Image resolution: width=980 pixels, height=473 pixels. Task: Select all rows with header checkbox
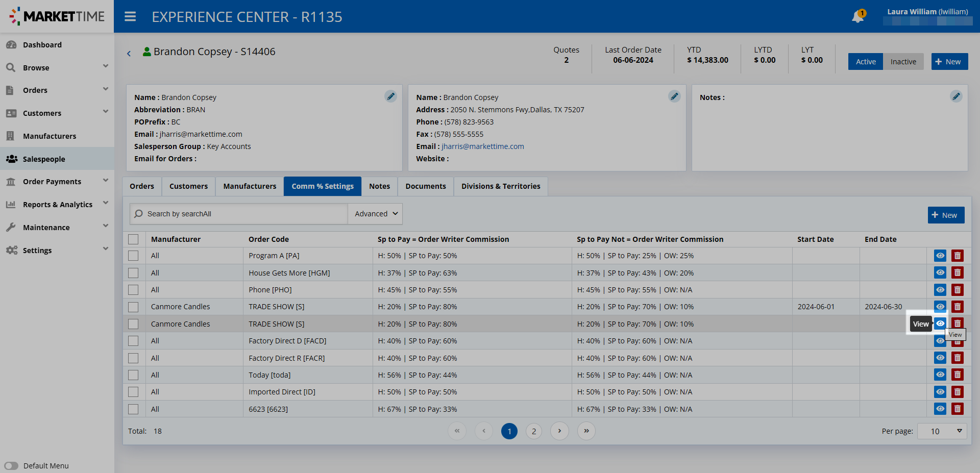click(x=133, y=239)
